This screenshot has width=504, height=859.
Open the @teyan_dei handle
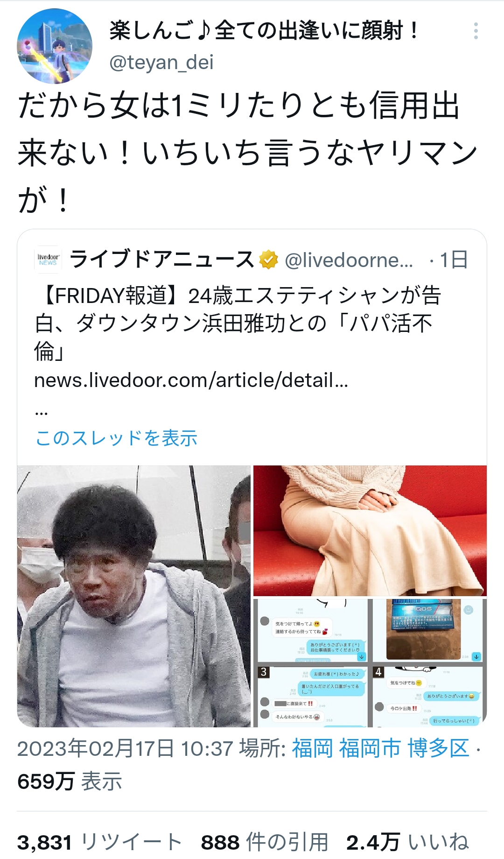(161, 62)
